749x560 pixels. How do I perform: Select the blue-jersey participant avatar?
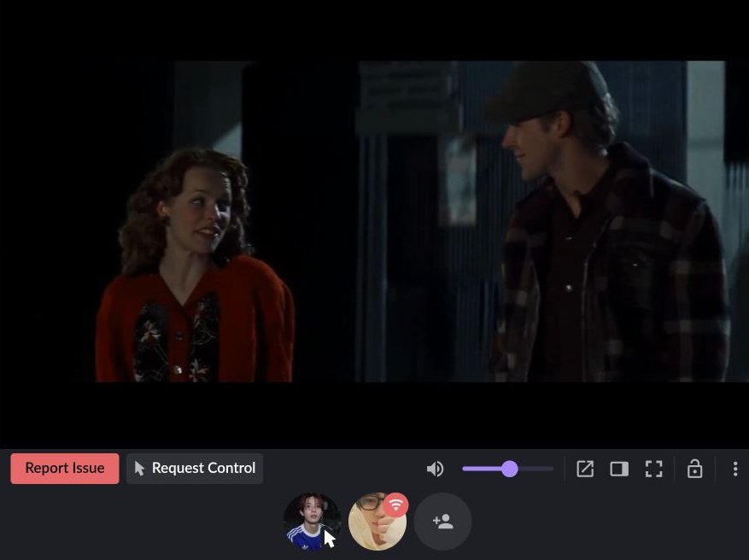311,522
